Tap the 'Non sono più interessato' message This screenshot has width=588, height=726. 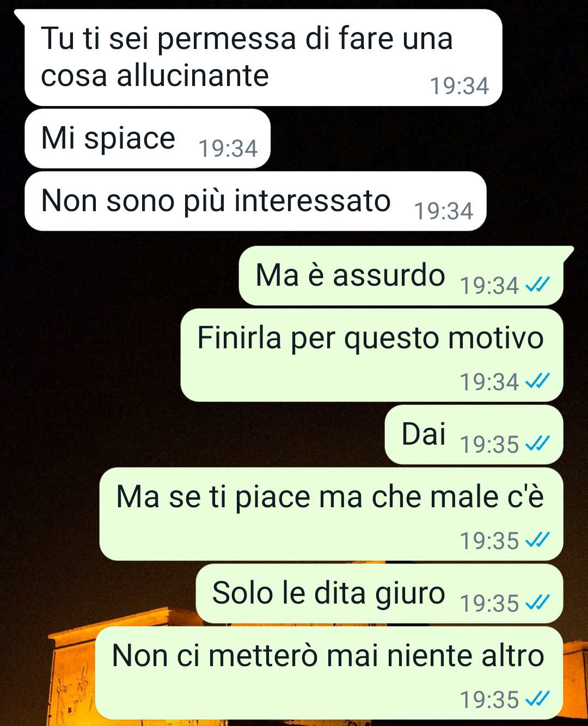(x=255, y=201)
